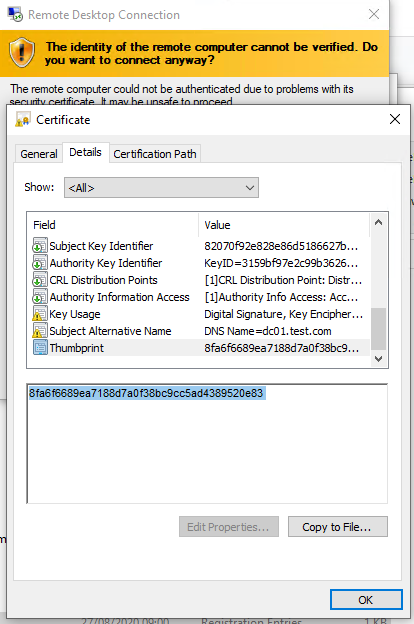Click the highlighted thumbprint text in details box
The height and width of the screenshot is (624, 414).
click(x=146, y=393)
